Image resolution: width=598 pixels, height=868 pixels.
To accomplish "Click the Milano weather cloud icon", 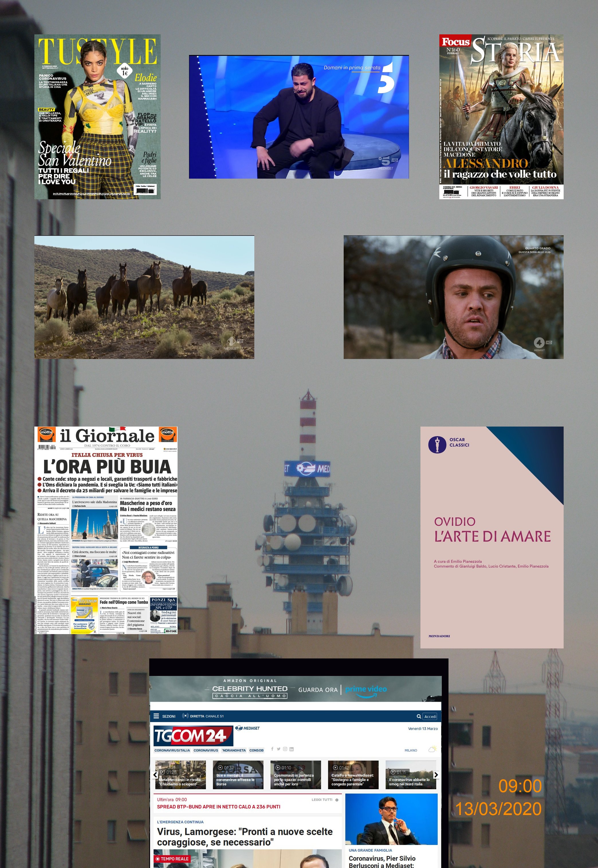I will click(x=432, y=749).
